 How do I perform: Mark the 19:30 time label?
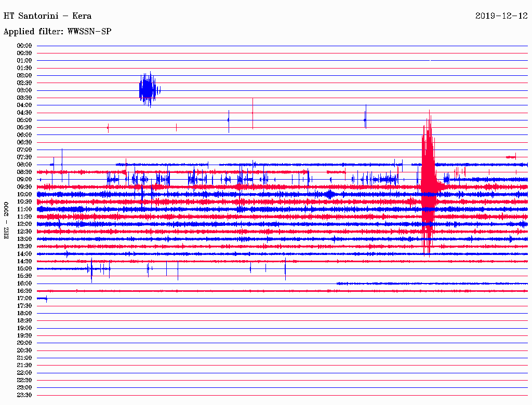[24, 335]
